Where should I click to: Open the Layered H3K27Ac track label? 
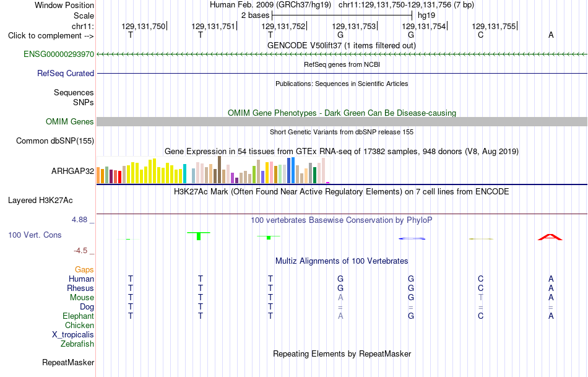[x=40, y=201]
